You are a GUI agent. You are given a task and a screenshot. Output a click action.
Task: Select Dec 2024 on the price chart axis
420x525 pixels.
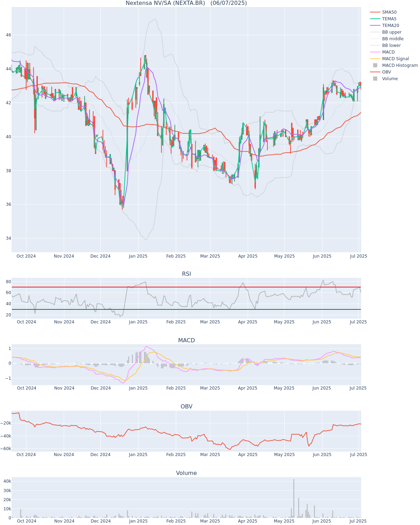(100, 256)
